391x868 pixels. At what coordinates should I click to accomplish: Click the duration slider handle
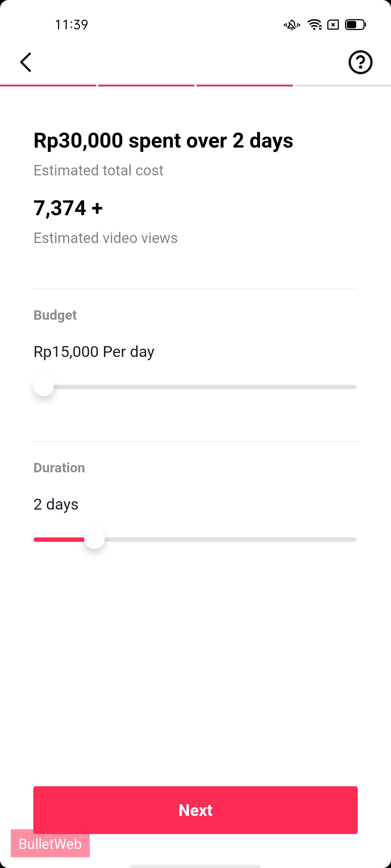point(94,539)
